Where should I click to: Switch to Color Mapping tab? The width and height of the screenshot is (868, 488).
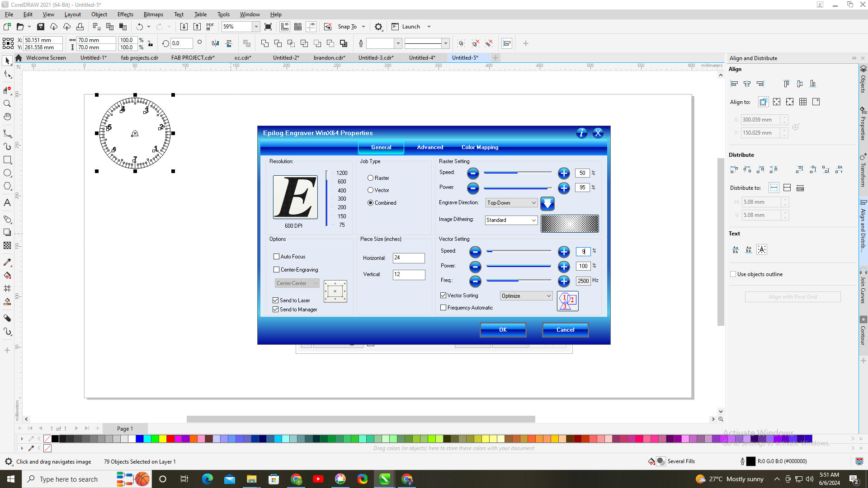point(480,147)
